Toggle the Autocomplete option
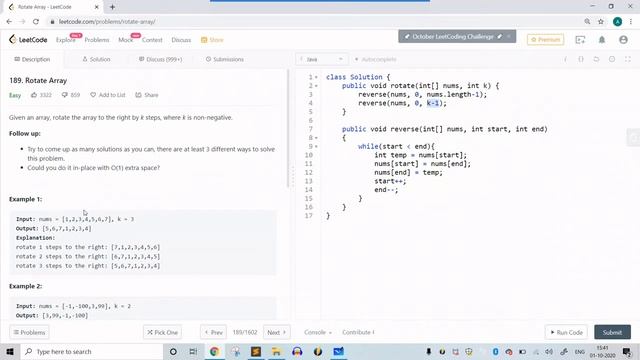 point(375,59)
